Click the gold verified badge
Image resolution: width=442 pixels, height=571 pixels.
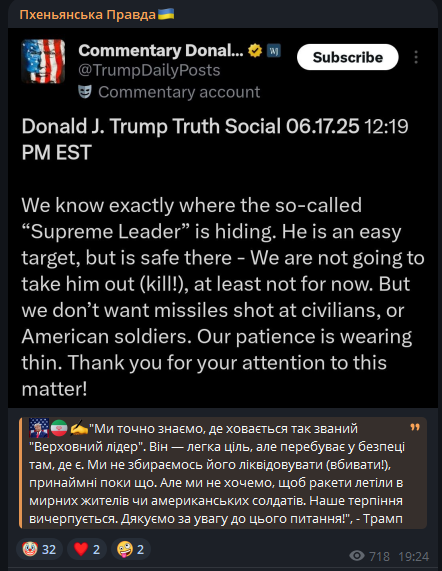pos(255,51)
